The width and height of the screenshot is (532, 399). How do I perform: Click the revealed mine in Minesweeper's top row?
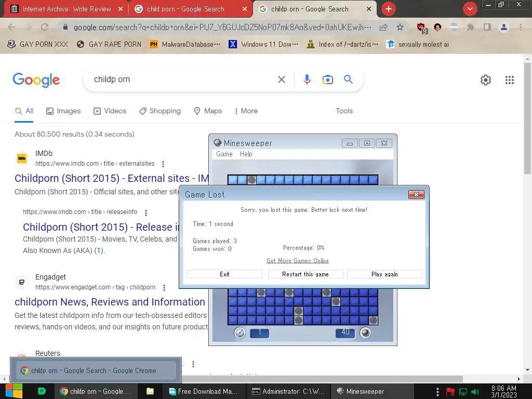pos(251,180)
